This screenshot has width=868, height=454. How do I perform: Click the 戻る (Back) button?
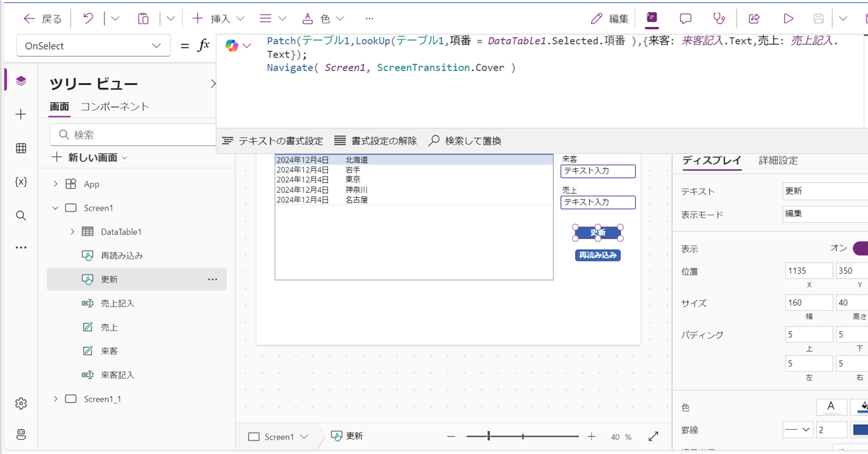(x=43, y=18)
